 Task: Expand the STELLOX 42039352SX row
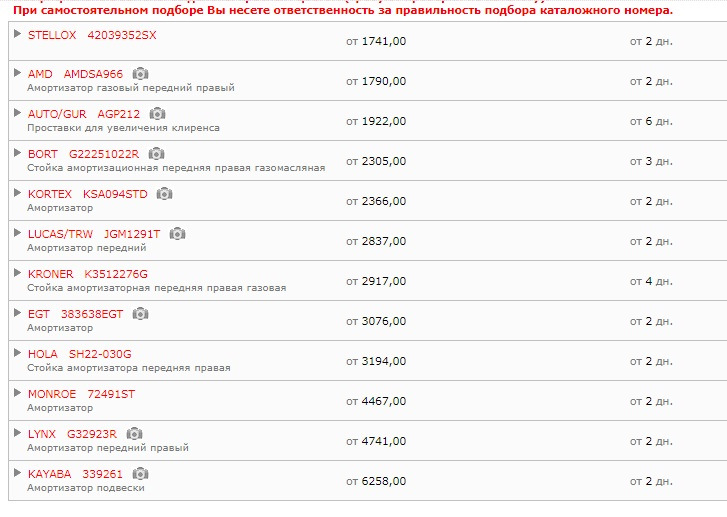click(18, 33)
